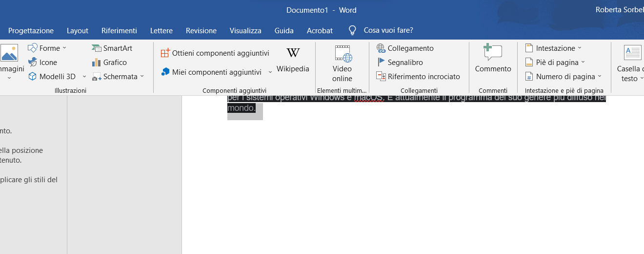Click the Schermata screenshot icon

(x=97, y=76)
